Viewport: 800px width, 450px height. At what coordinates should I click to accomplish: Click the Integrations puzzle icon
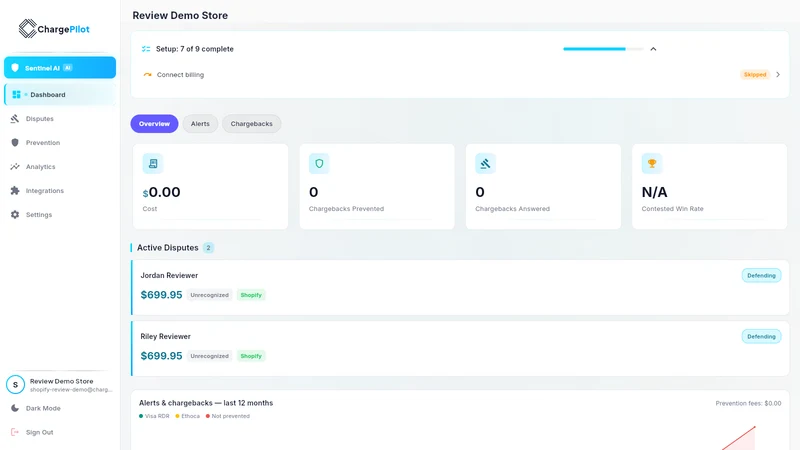(15, 190)
